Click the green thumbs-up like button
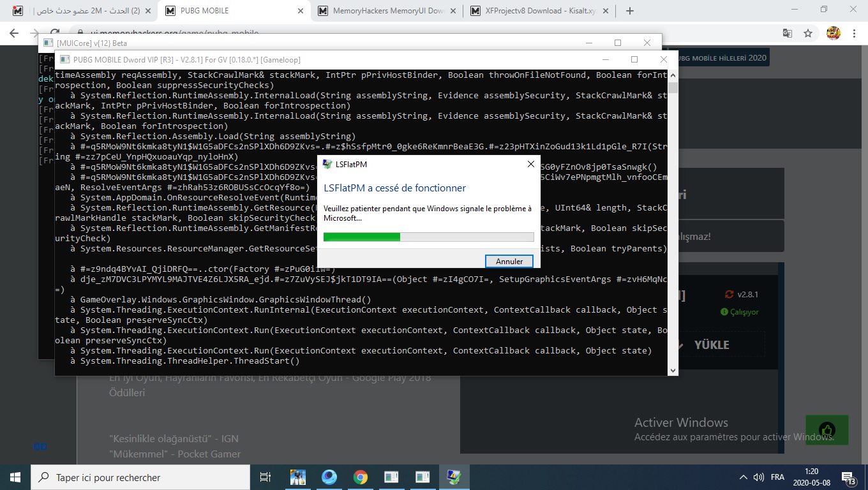The width and height of the screenshot is (868, 490). pyautogui.click(x=827, y=429)
